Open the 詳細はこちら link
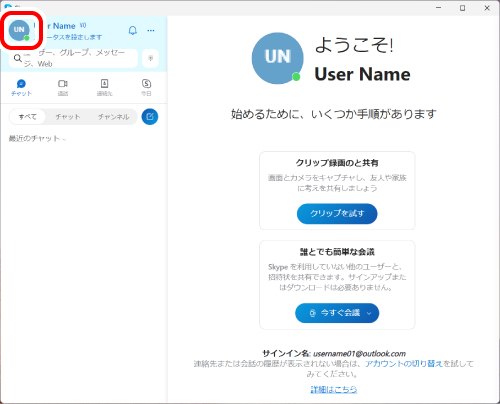The height and width of the screenshot is (404, 500). pyautogui.click(x=334, y=389)
